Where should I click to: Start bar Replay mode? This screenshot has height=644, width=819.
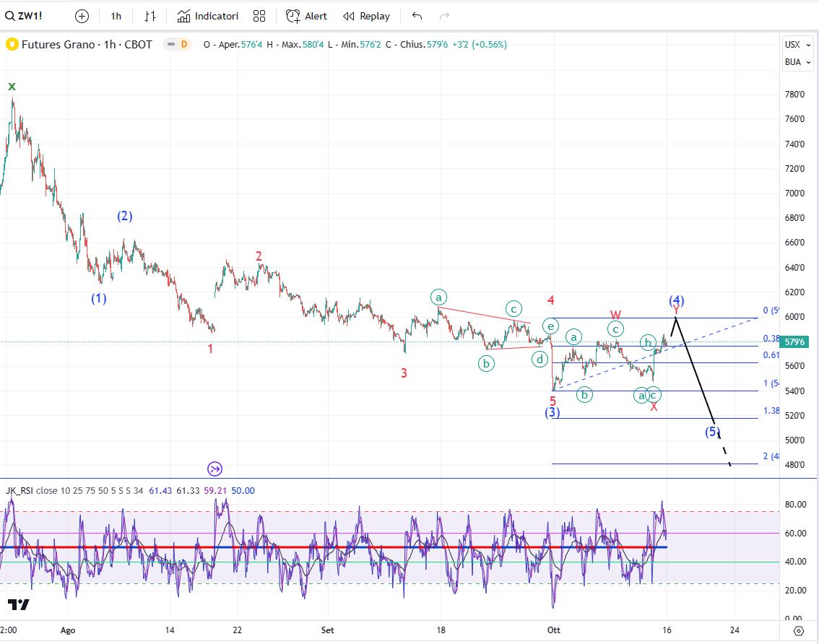pos(367,16)
